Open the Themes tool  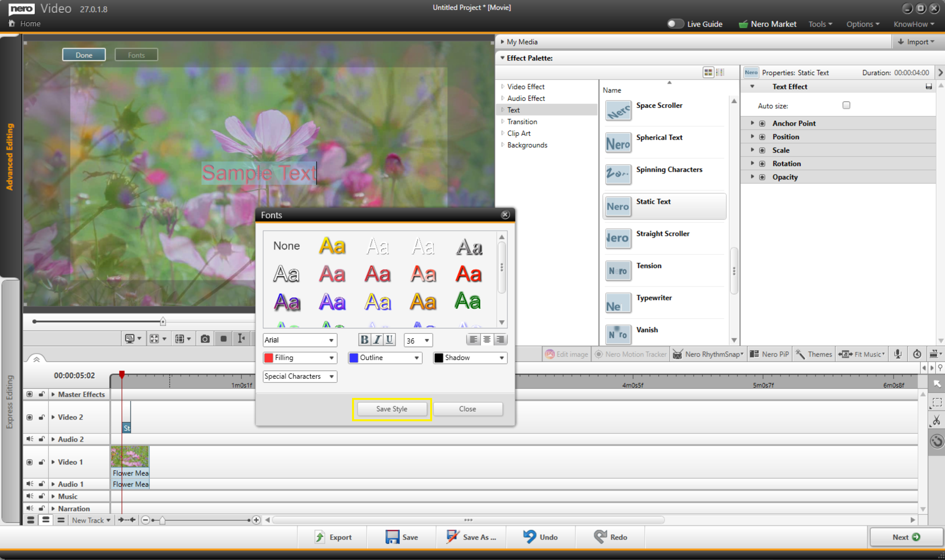tap(813, 354)
